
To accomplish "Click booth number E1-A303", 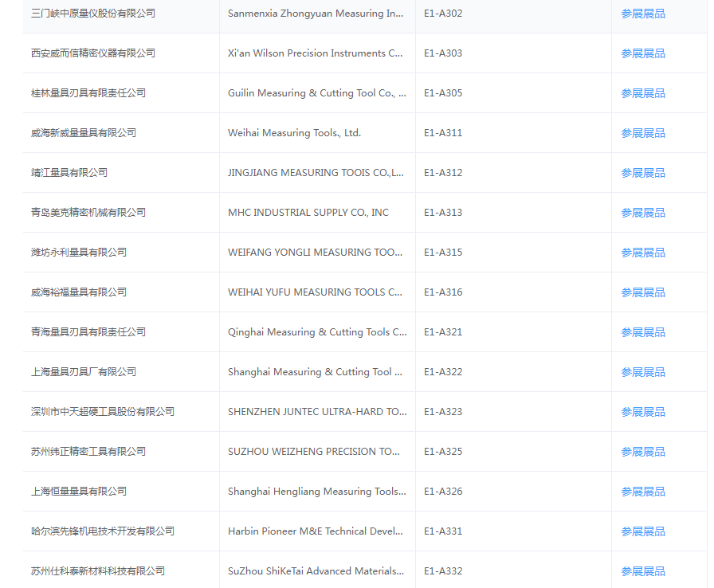I will pyautogui.click(x=443, y=53).
